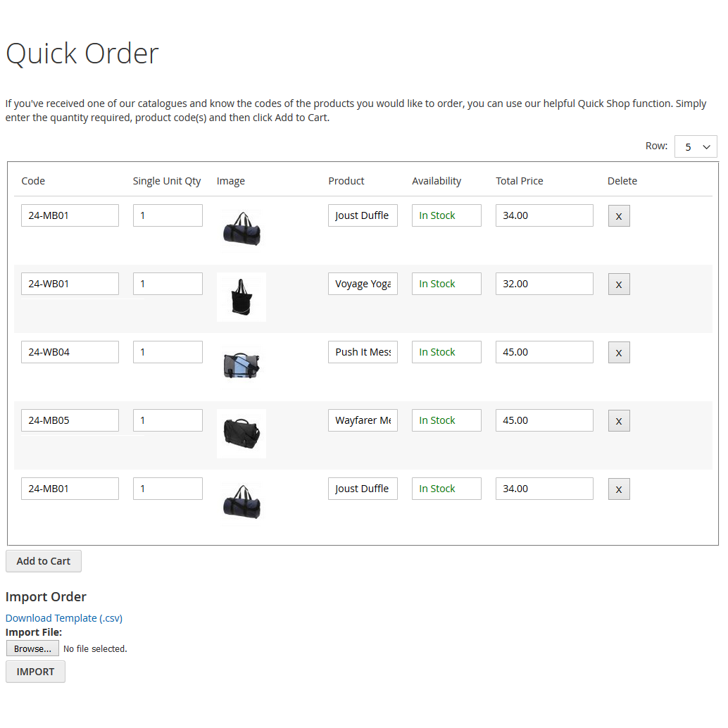Click the Browse... file button

(32, 648)
